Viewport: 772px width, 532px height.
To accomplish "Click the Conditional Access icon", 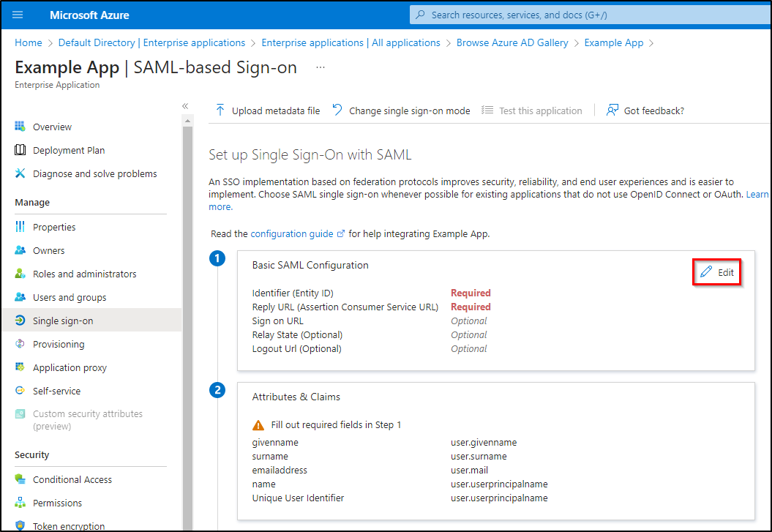I will coord(20,479).
